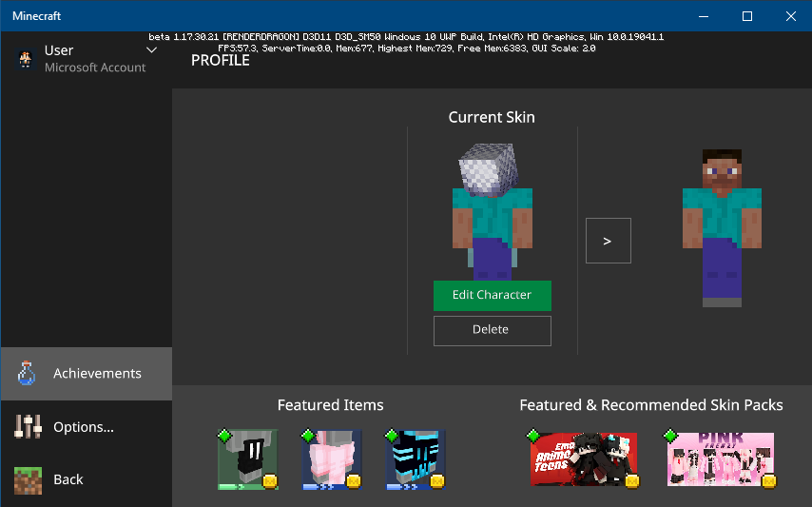The height and width of the screenshot is (507, 812).
Task: Click green gem badge on Pink Frenzy pack
Action: [x=670, y=436]
